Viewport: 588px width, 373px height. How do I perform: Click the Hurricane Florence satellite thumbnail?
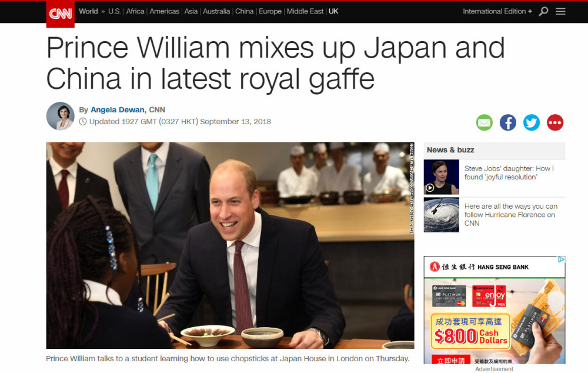pos(442,215)
